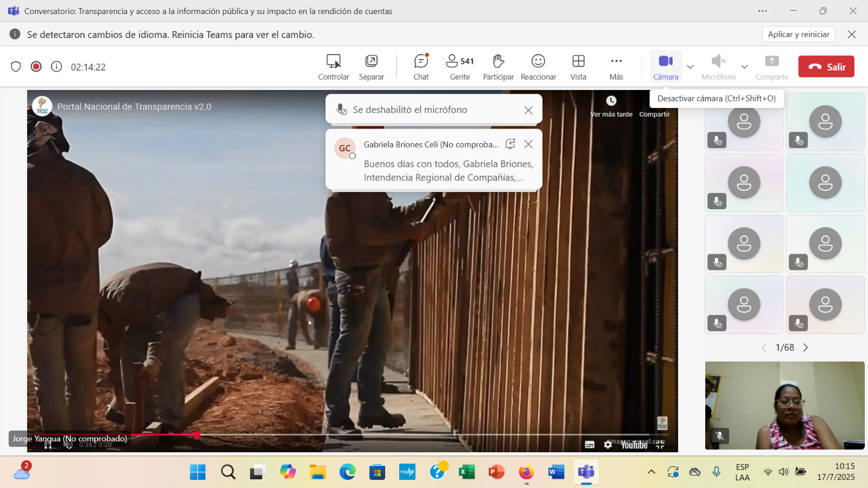Open the YouTube video settings gear
Screen dimensions: 868x488
coord(608,445)
